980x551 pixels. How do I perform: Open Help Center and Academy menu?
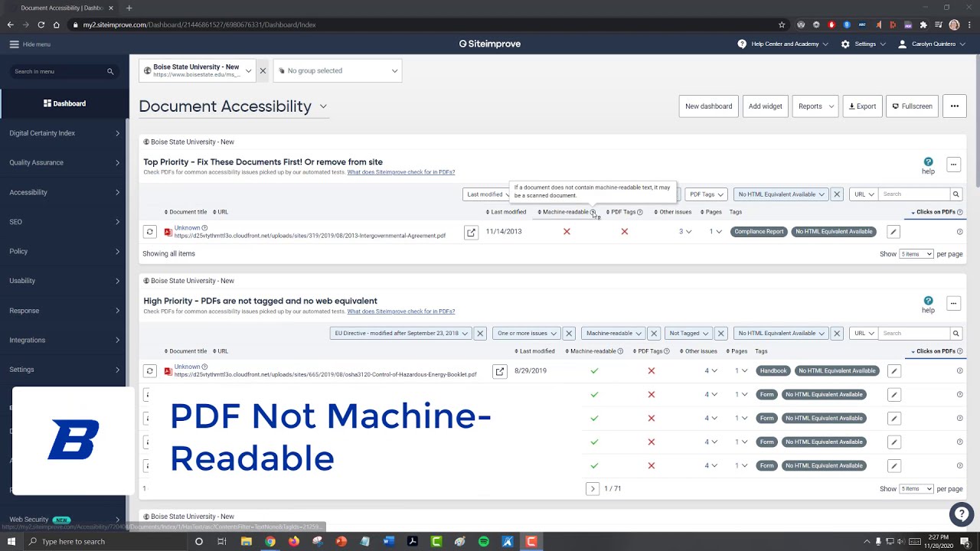click(782, 44)
